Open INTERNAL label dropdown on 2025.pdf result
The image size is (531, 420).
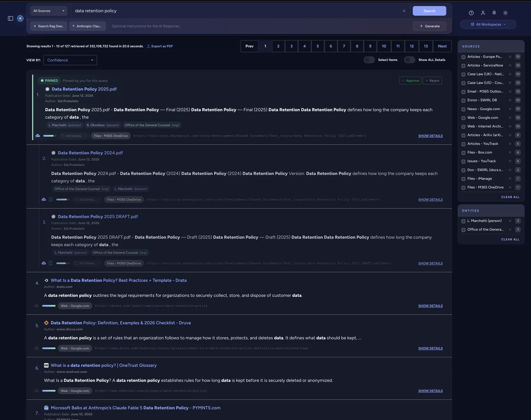coord(73,136)
